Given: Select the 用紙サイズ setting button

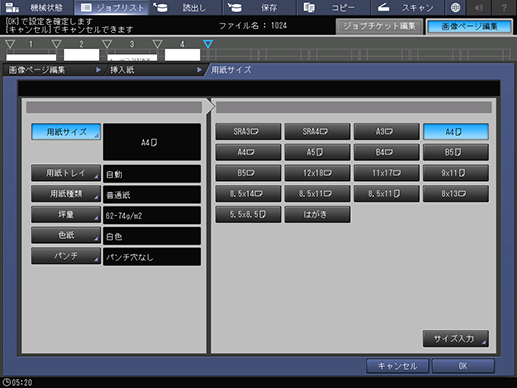Looking at the screenshot, I should point(66,132).
